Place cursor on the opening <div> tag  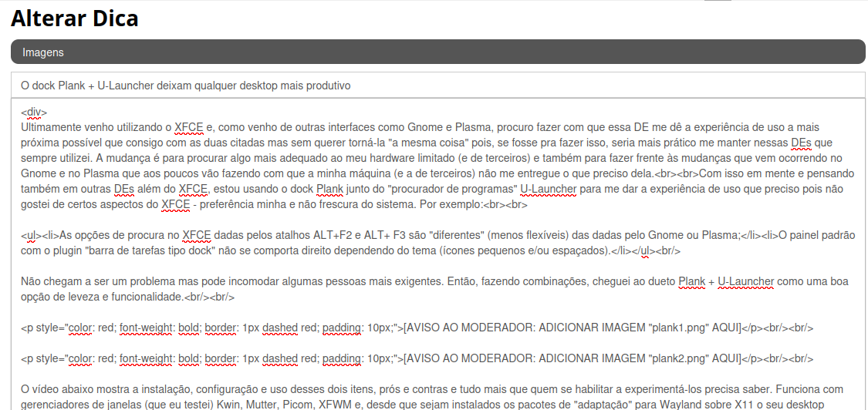point(34,112)
